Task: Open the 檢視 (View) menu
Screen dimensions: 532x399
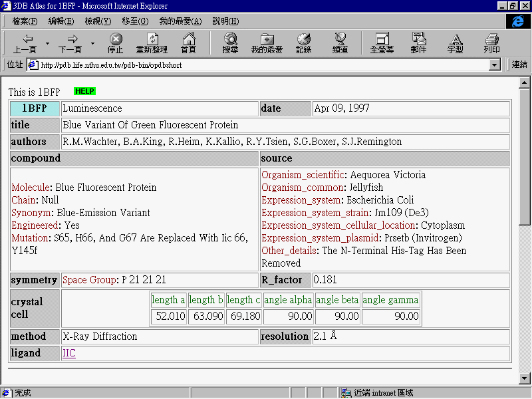Action: point(98,21)
